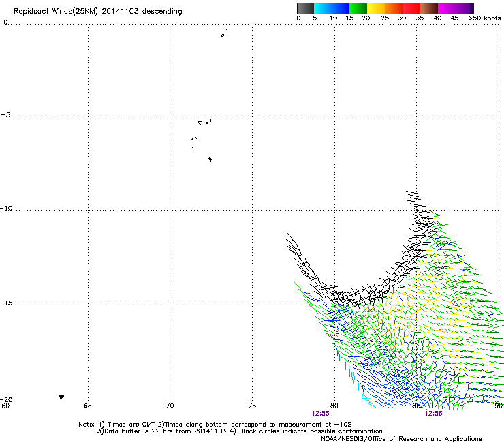Click the orange 25-30 knots legend color
Screen dimensions: 504x443
point(394,8)
